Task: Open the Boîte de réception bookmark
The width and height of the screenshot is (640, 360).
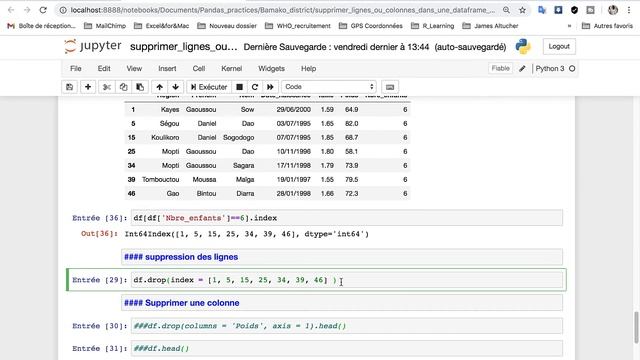Action: tap(42, 26)
